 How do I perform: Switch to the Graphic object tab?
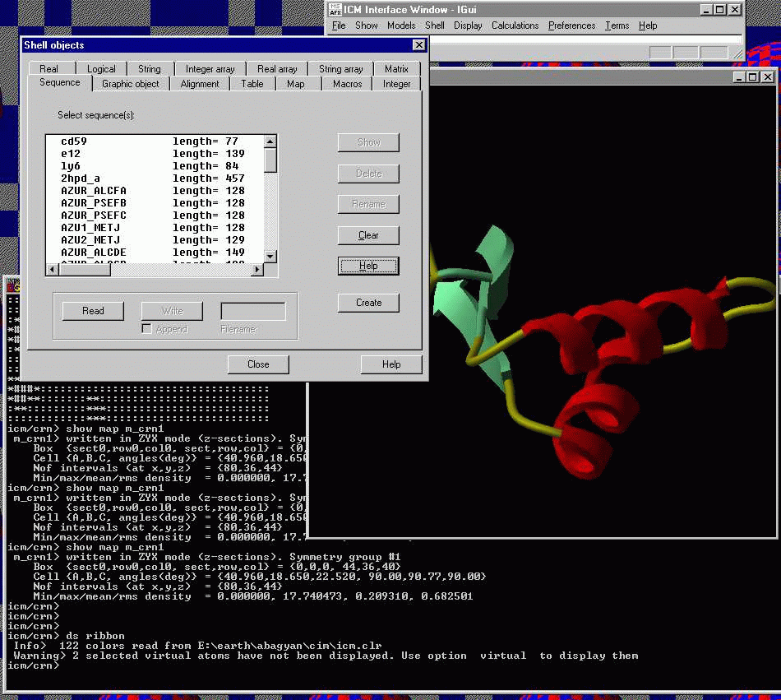[x=130, y=84]
